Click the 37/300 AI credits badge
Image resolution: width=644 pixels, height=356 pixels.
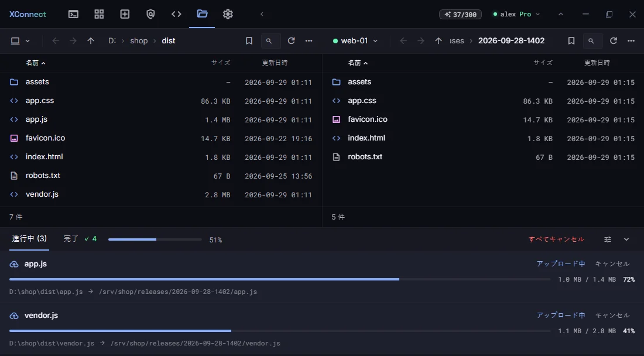click(x=460, y=15)
